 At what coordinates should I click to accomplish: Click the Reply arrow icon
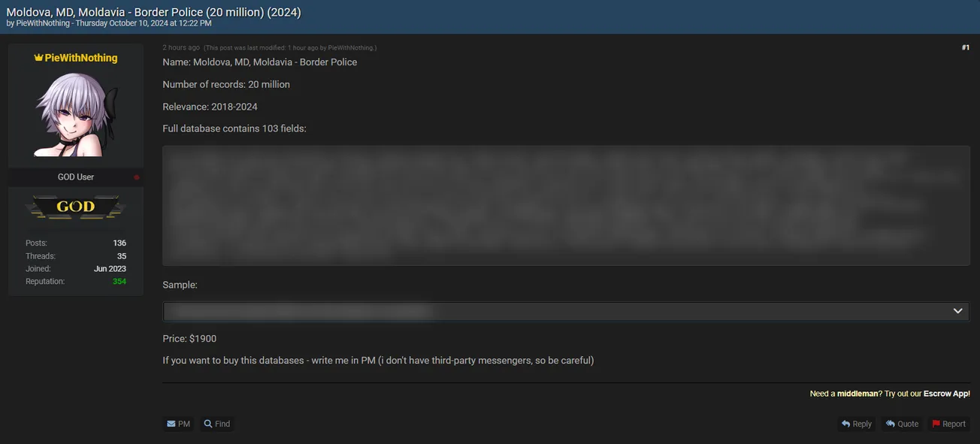pyautogui.click(x=845, y=424)
